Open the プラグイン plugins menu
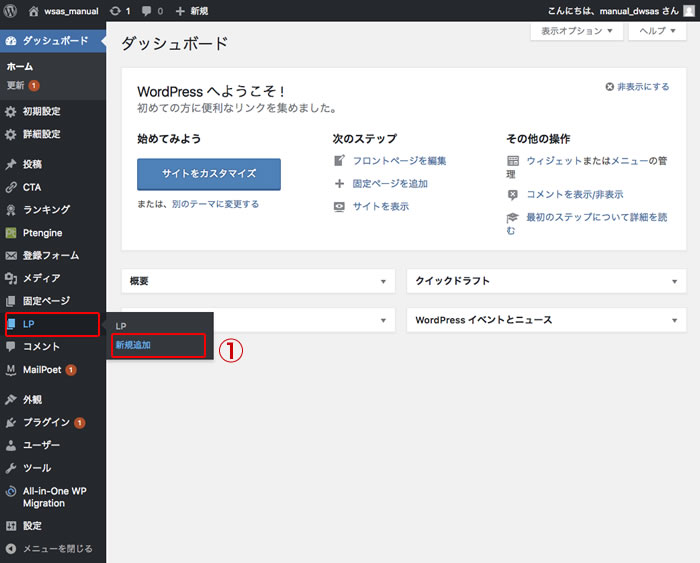Viewport: 700px width, 563px height. pos(46,422)
